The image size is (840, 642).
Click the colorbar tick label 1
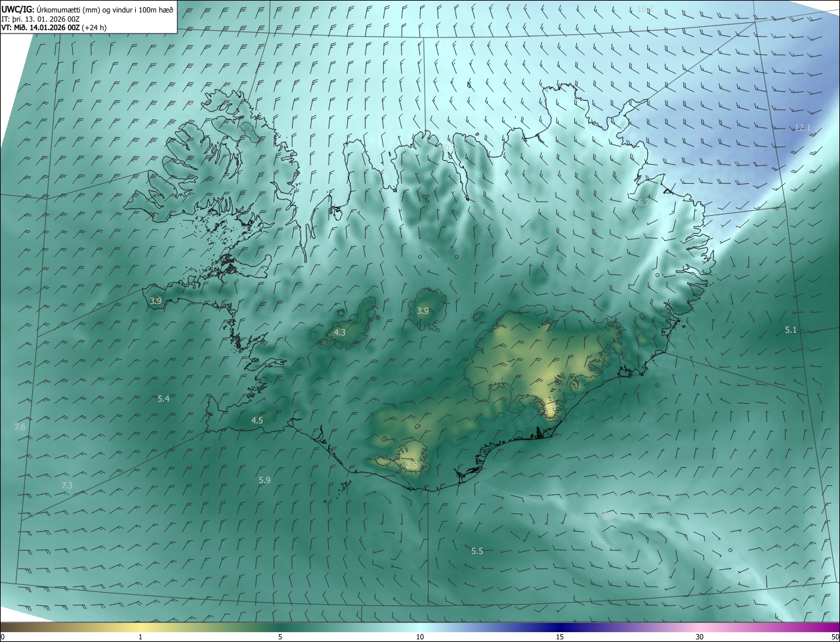[x=140, y=637]
